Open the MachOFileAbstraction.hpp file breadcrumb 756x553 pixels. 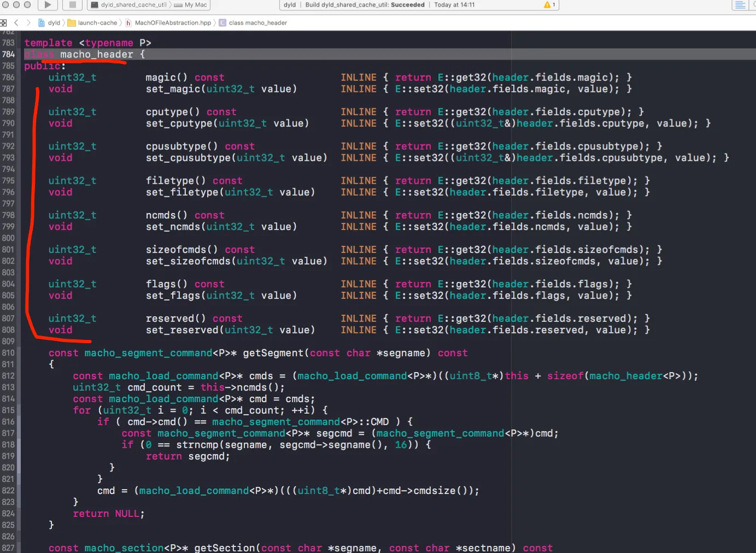(168, 23)
